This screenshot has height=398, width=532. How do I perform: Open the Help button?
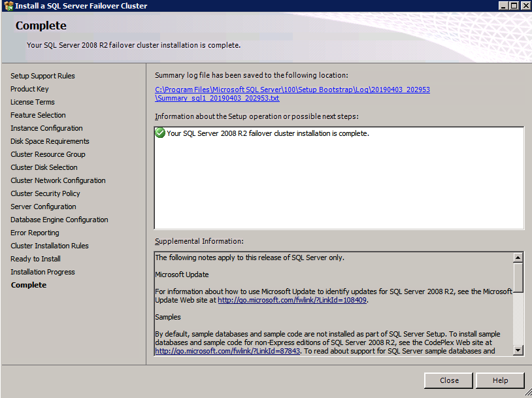click(x=500, y=380)
